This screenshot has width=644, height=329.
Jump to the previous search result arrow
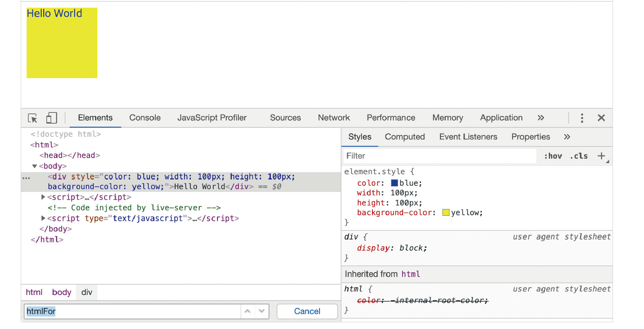(x=248, y=311)
